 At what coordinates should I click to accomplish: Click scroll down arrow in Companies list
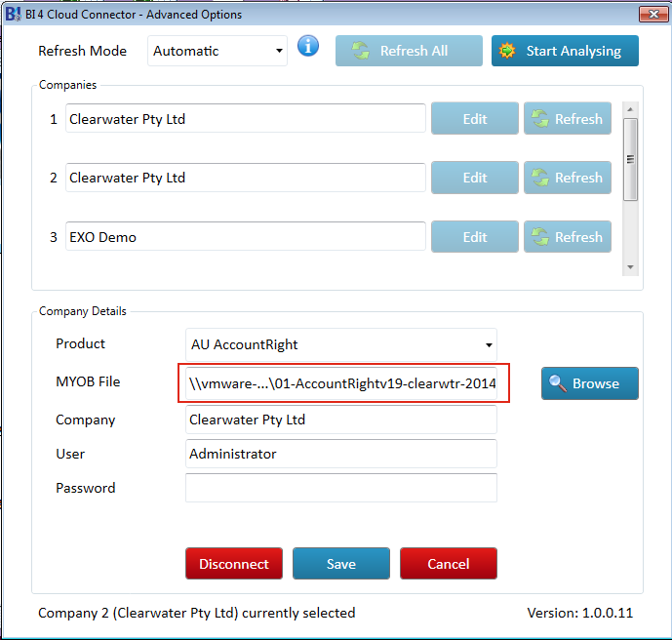pyautogui.click(x=630, y=267)
